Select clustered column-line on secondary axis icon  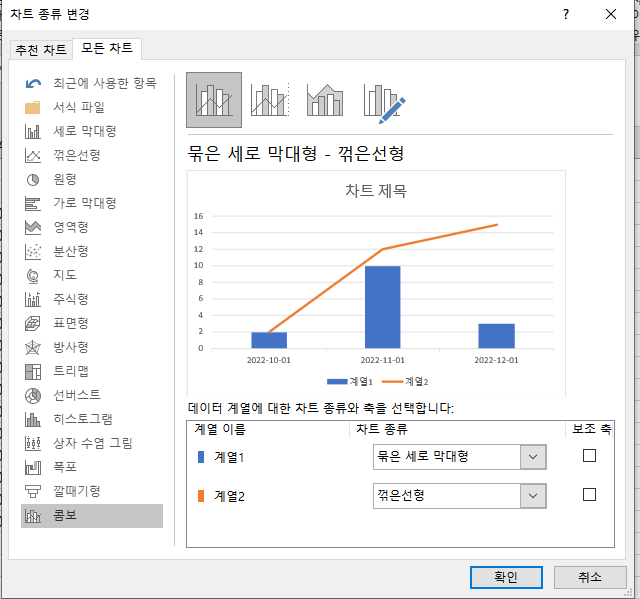pyautogui.click(x=270, y=100)
